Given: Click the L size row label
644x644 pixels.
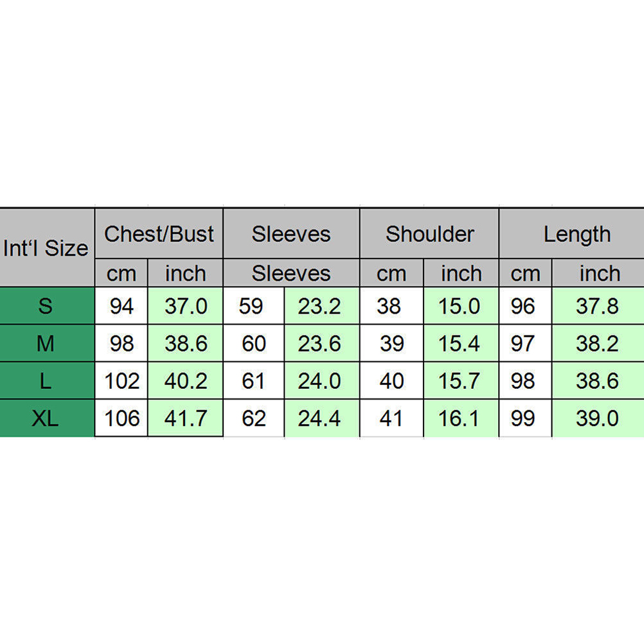Looking at the screenshot, I should [x=46, y=381].
